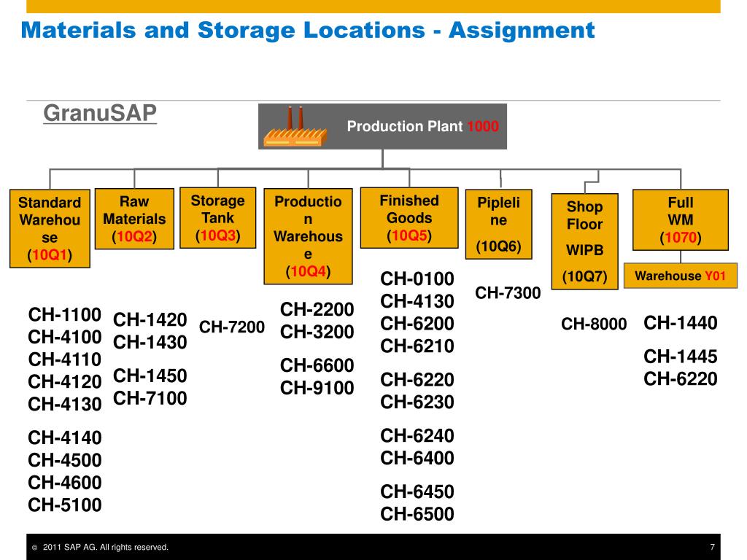Screen dimensions: 747x560
Task: Choose the Storage Tank (10Q3) box
Action: [x=217, y=217]
